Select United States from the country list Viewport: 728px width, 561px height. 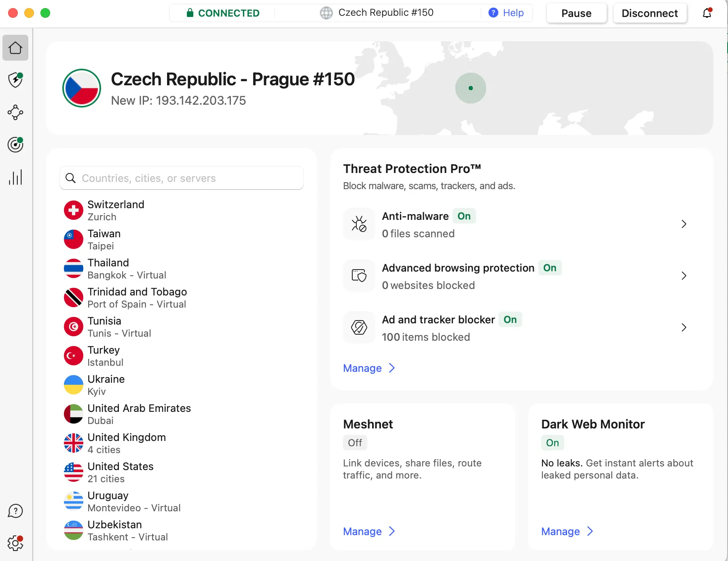[x=121, y=472]
